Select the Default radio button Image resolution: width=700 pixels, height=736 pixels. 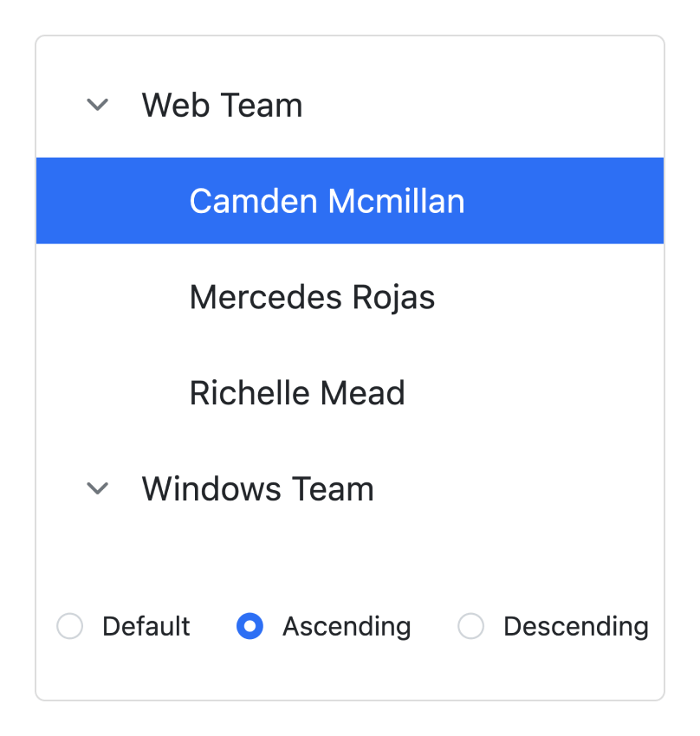pyautogui.click(x=69, y=626)
